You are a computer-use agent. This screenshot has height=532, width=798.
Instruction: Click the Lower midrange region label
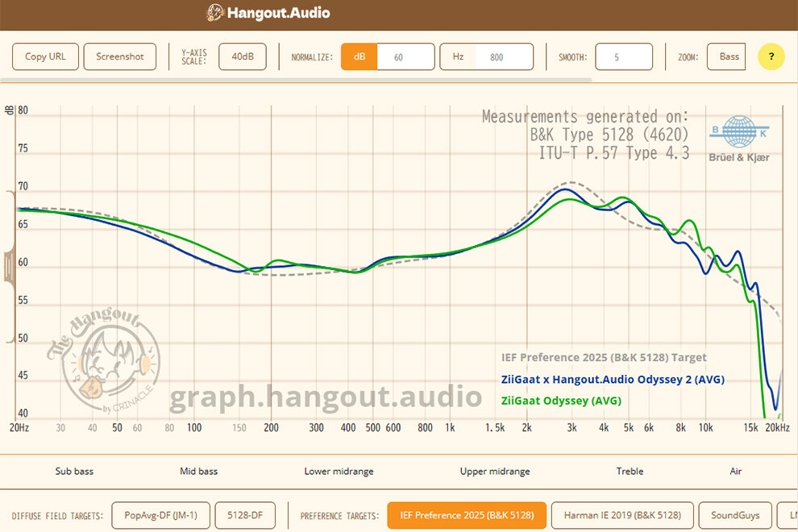coord(339,472)
